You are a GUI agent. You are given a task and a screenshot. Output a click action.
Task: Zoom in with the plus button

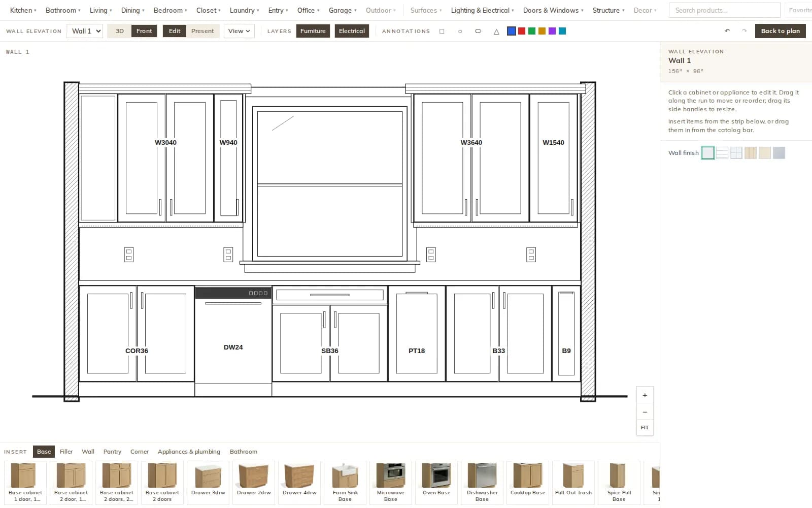(x=645, y=395)
